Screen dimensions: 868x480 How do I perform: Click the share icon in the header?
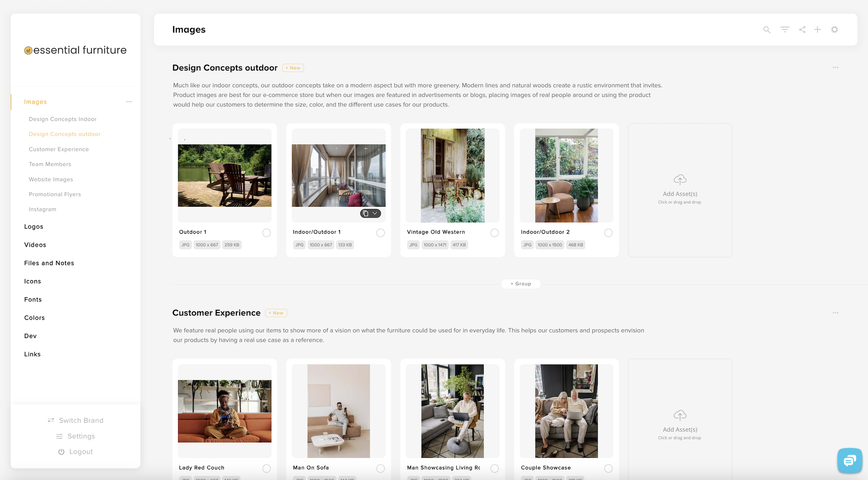pos(802,29)
